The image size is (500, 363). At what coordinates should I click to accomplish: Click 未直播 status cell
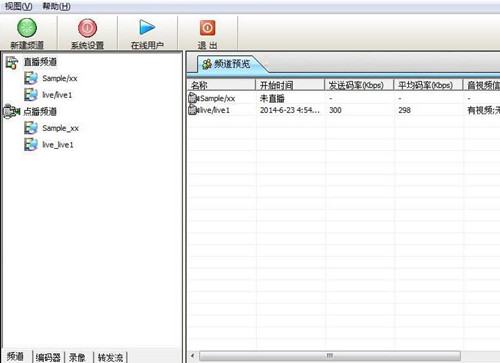click(272, 98)
